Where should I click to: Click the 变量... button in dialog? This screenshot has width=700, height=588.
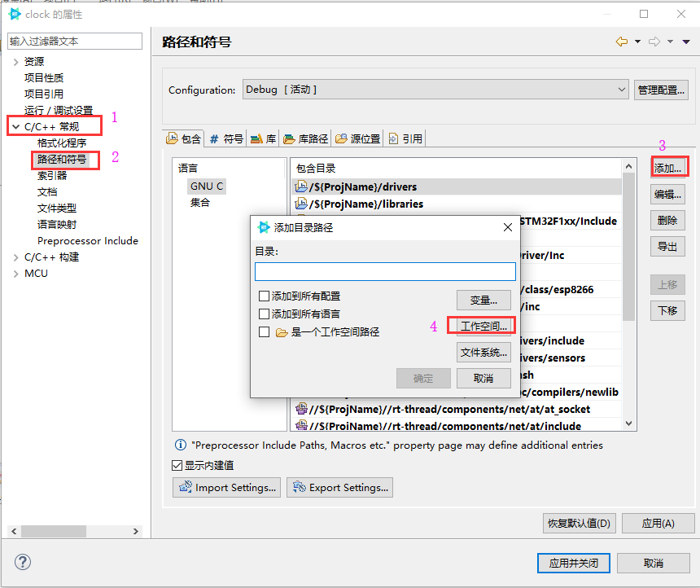[x=483, y=301]
